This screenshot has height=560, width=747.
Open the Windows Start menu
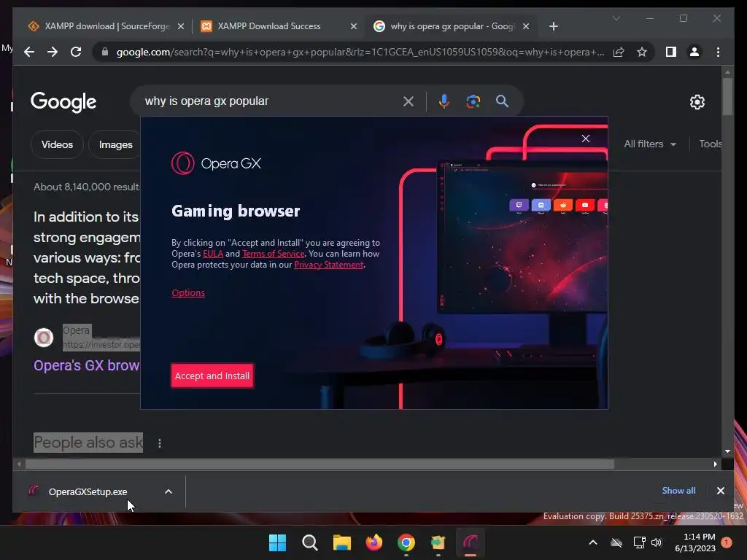[277, 542]
